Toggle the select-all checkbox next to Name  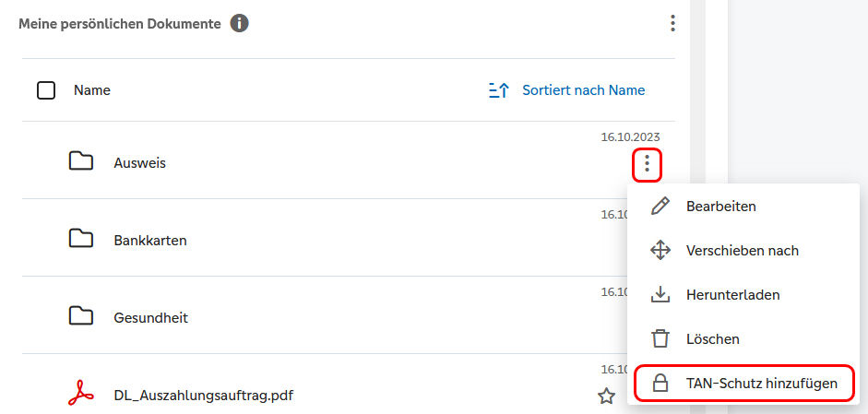coord(46,90)
